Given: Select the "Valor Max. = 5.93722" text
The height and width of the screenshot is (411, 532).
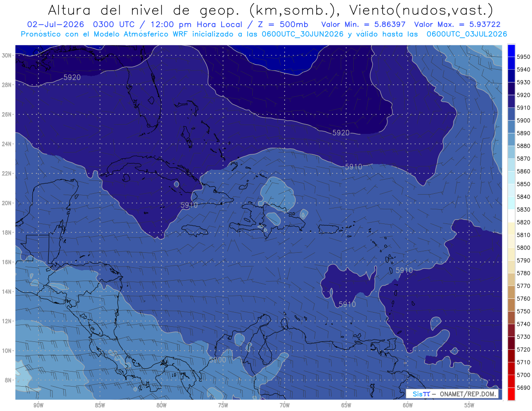Looking at the screenshot, I should 457,24.
